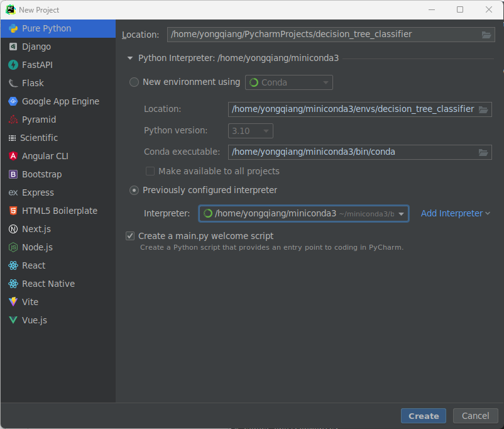Select the New environment using radio button
504x429 pixels.
pos(133,82)
